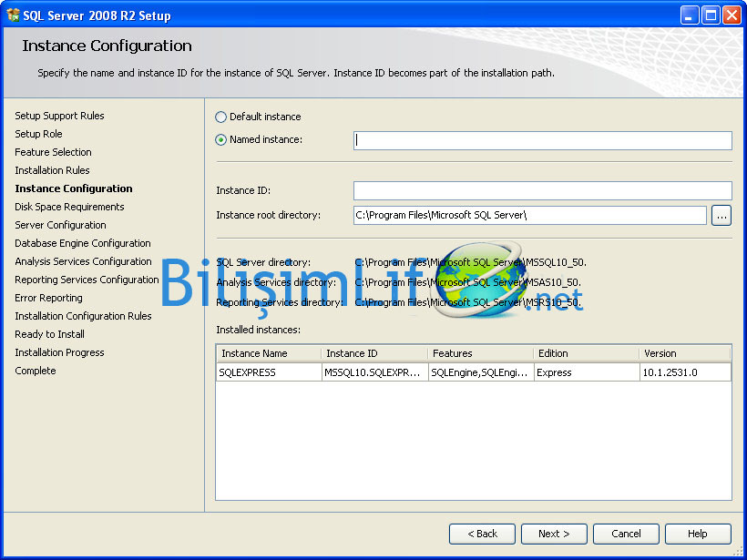Click the SQL Server directory path text
The image size is (747, 560).
pyautogui.click(x=471, y=262)
